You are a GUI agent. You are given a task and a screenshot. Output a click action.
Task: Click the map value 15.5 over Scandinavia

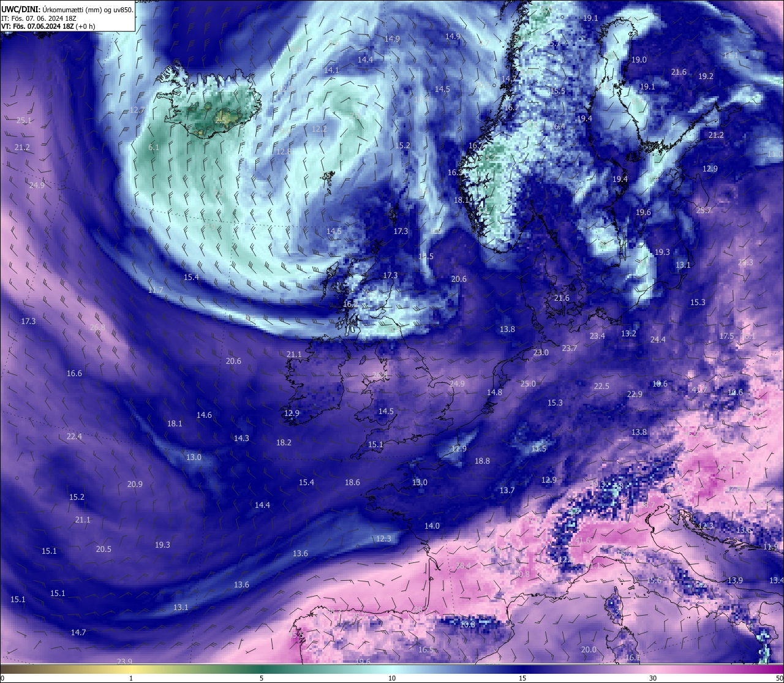coord(557,91)
